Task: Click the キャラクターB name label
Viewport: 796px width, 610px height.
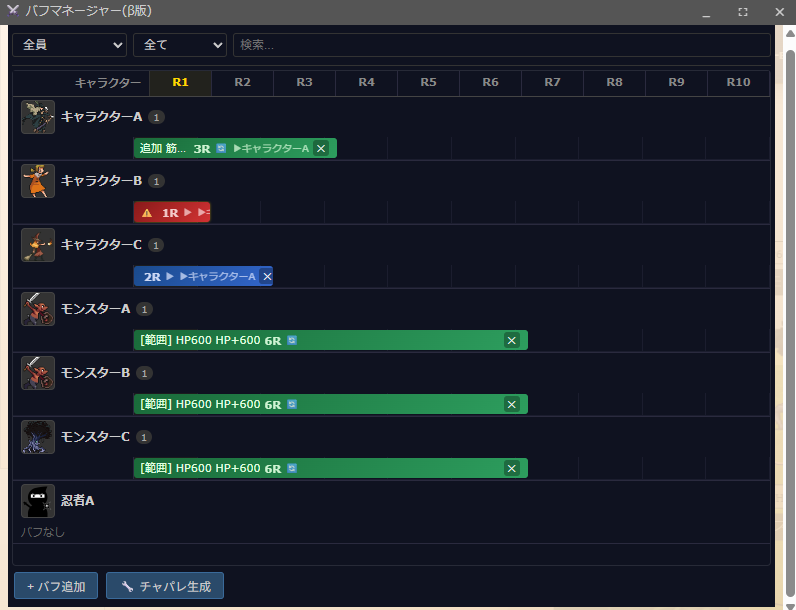Action: tap(102, 181)
